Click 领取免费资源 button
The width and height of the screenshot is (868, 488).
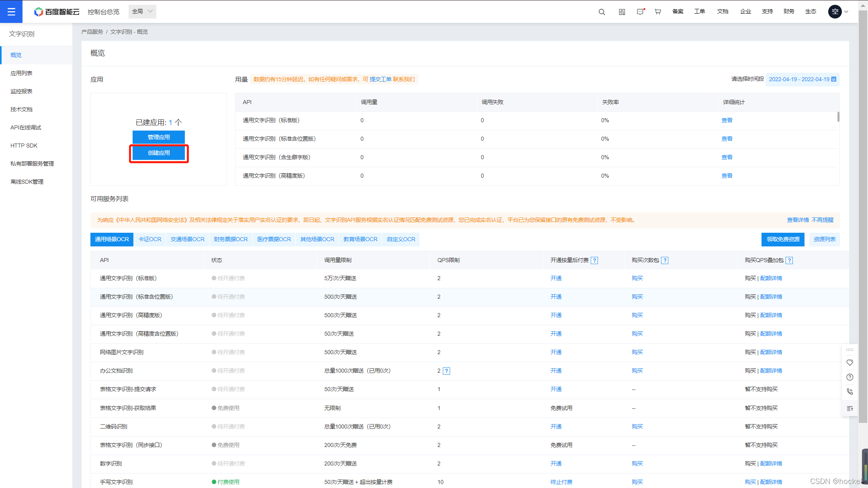(783, 240)
